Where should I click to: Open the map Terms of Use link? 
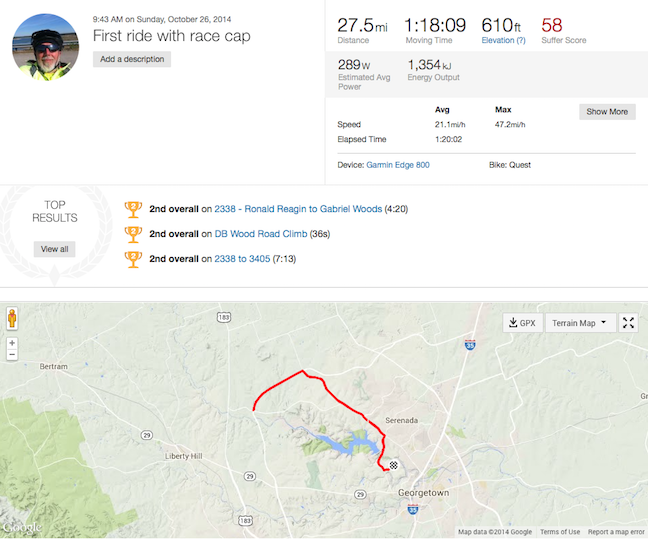[560, 532]
